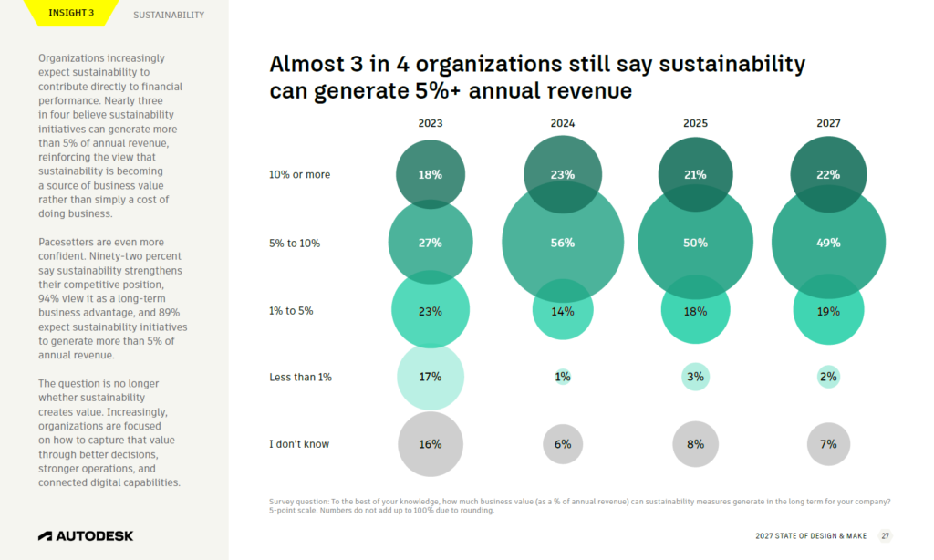Click the large 56% bubble

click(x=562, y=243)
